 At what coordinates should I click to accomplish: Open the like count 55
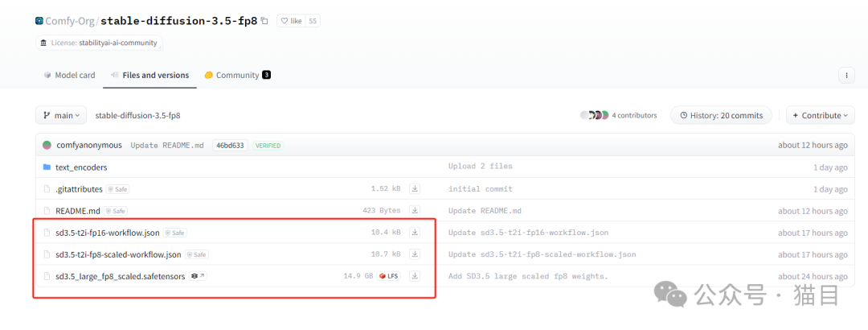coord(313,21)
